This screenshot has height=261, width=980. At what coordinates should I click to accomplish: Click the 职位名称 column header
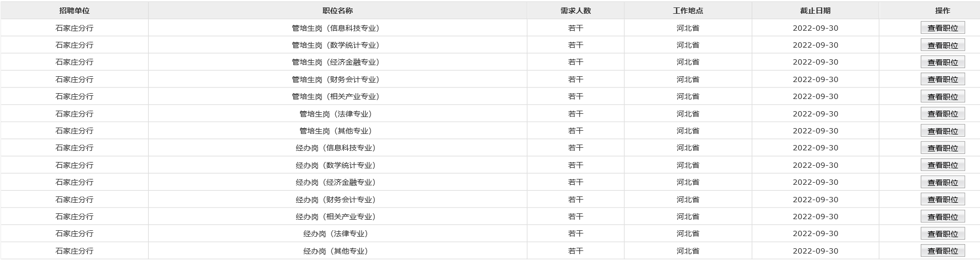click(337, 11)
